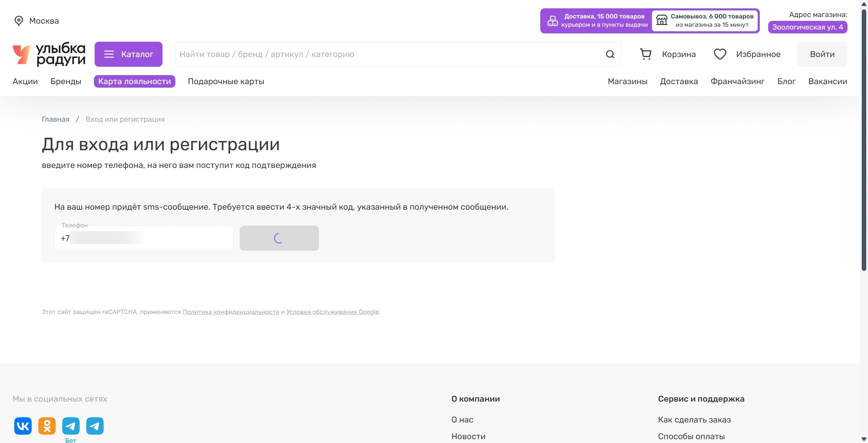Open Способы оплаты footer link
868x443 pixels.
691,436
